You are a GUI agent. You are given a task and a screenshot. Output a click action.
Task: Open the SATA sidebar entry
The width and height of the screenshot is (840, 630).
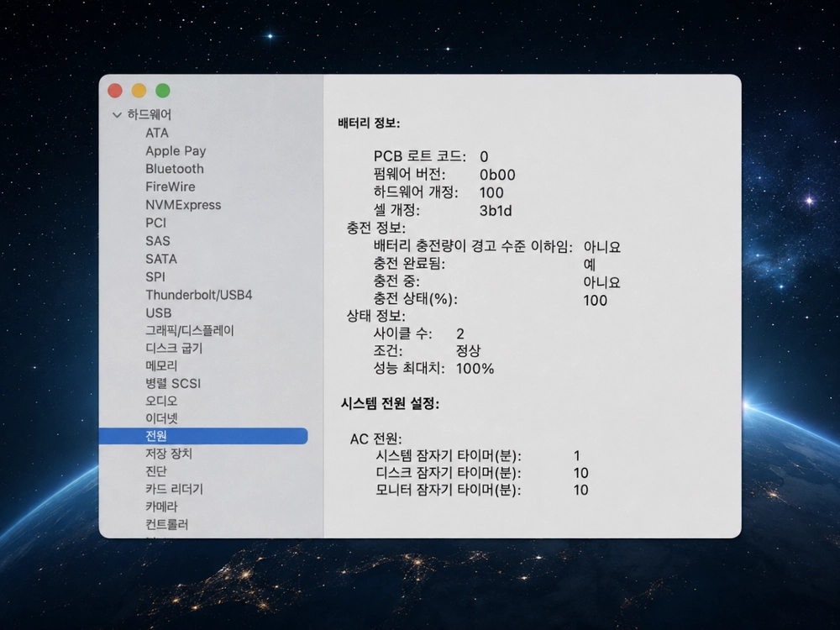(161, 259)
